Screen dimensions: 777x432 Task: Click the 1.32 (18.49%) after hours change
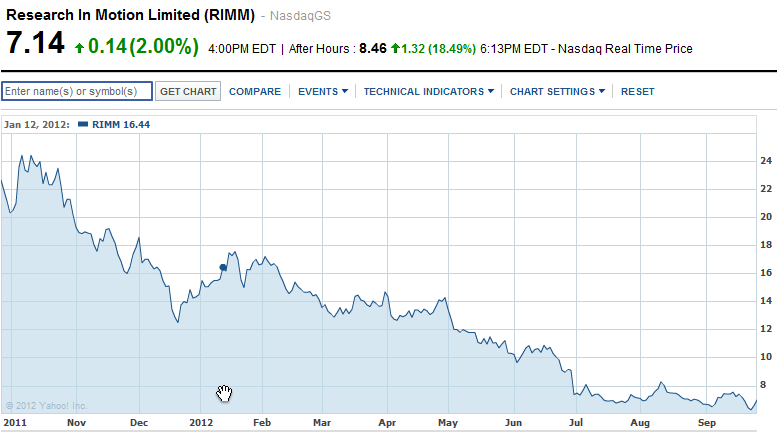[438, 49]
